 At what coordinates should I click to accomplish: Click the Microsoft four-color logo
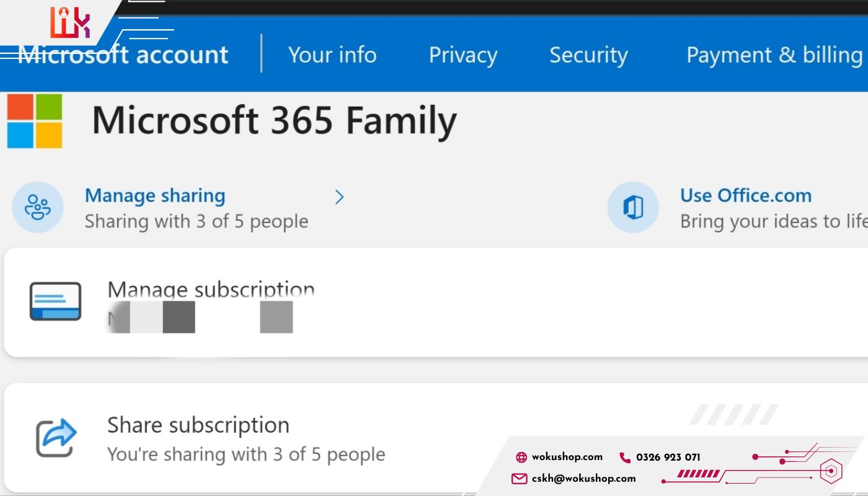coord(35,121)
